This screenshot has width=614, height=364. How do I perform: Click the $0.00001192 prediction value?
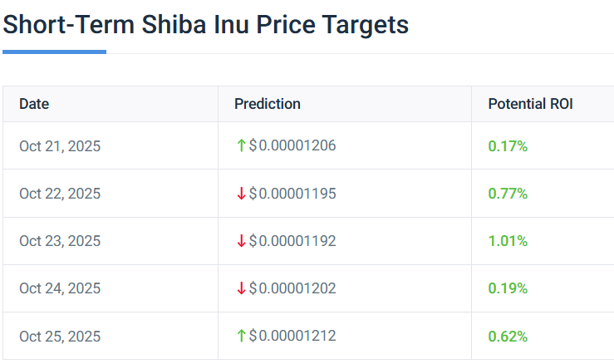tap(292, 241)
